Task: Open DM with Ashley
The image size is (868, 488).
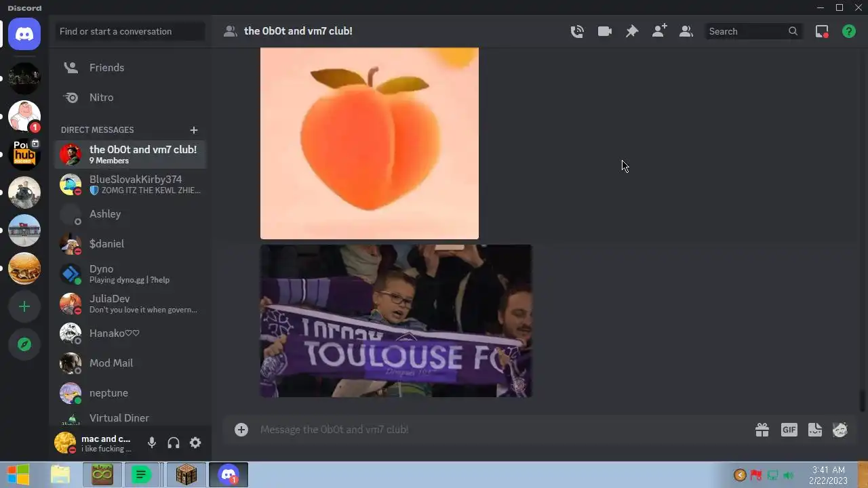Action: tap(130, 214)
